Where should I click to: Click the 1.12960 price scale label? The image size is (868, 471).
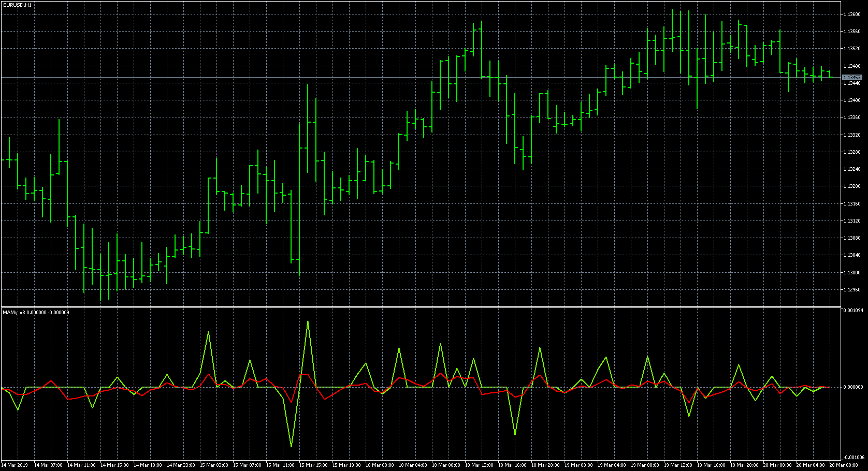pos(852,290)
